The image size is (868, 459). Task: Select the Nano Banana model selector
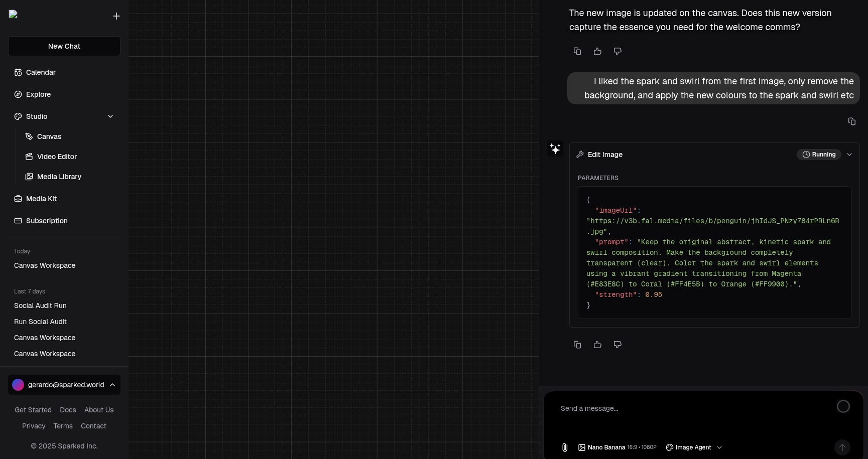click(617, 447)
